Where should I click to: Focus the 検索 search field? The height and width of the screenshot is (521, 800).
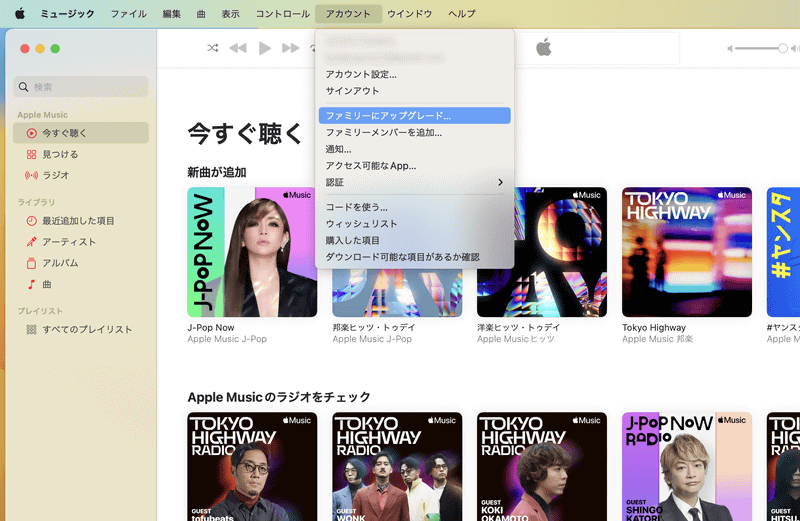point(81,87)
